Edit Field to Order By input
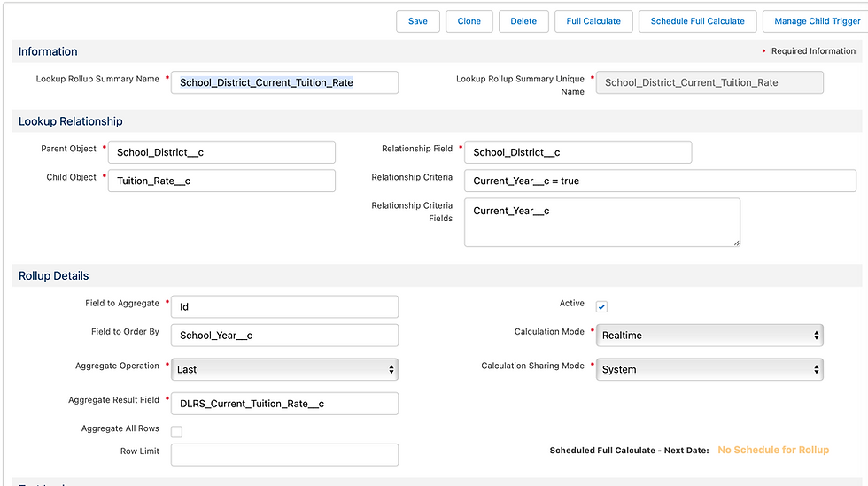Screen dimensions: 868x486 (284, 335)
